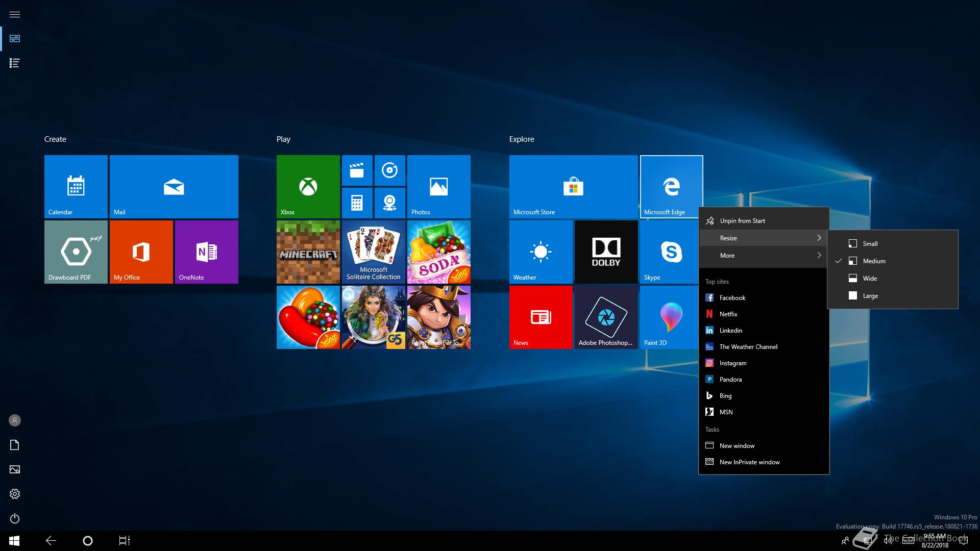Click the taskbar Back arrow
Image resolution: width=980 pixels, height=551 pixels.
[51, 541]
